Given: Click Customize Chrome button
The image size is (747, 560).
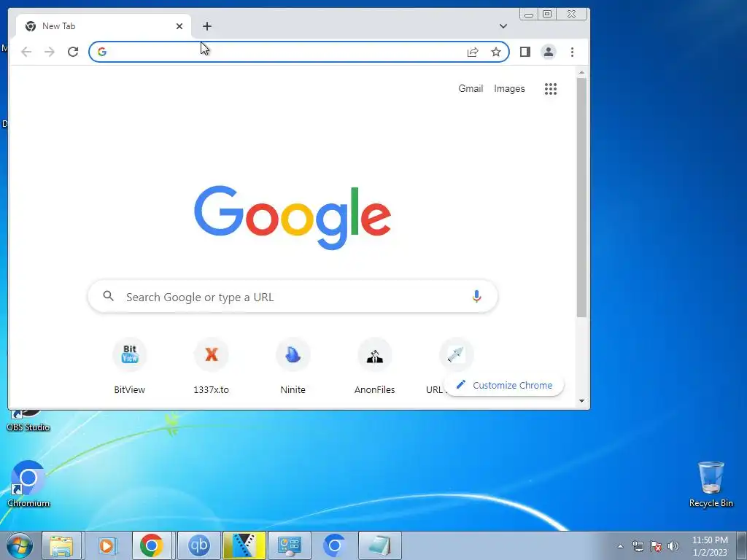Looking at the screenshot, I should coord(504,385).
